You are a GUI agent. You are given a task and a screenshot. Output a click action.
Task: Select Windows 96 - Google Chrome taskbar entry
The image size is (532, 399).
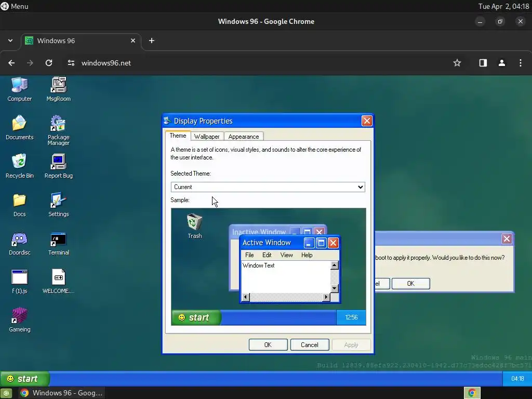(x=61, y=393)
